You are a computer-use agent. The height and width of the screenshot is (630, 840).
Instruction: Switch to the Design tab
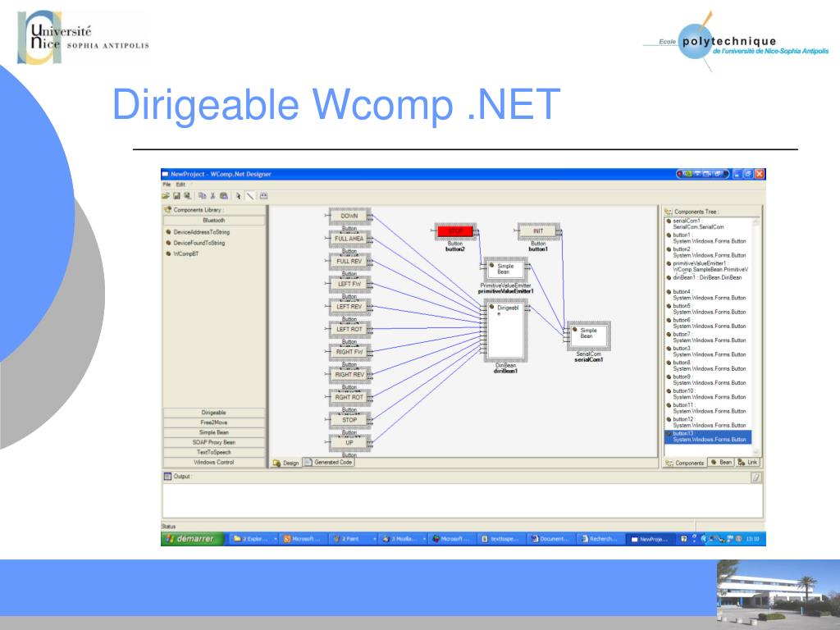point(285,463)
